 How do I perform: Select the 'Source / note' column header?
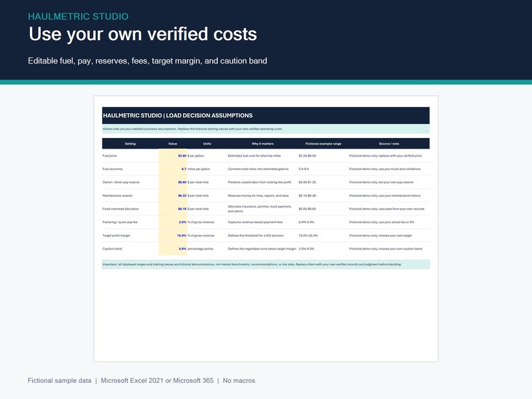tap(389, 144)
